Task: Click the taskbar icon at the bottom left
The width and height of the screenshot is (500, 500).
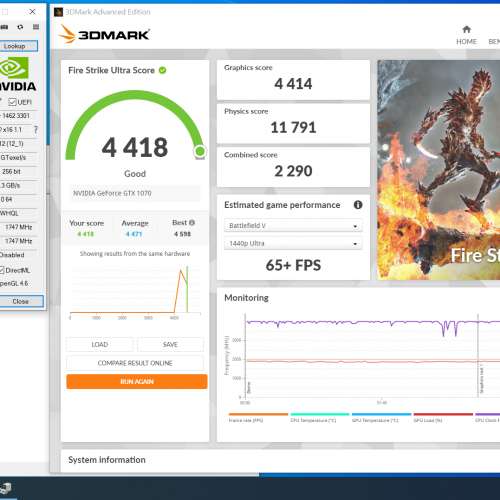Action: (x=6, y=489)
